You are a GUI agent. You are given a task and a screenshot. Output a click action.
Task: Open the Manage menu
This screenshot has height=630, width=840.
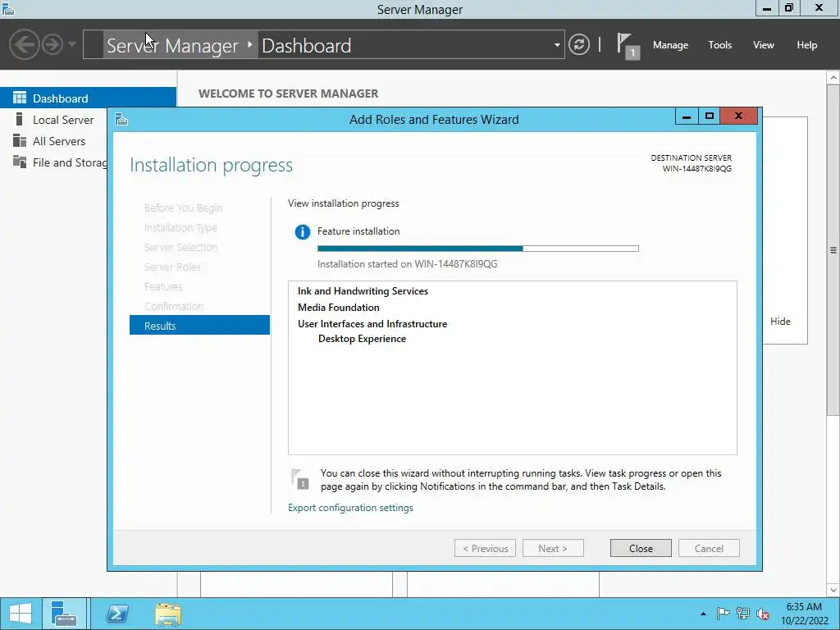[x=670, y=45]
